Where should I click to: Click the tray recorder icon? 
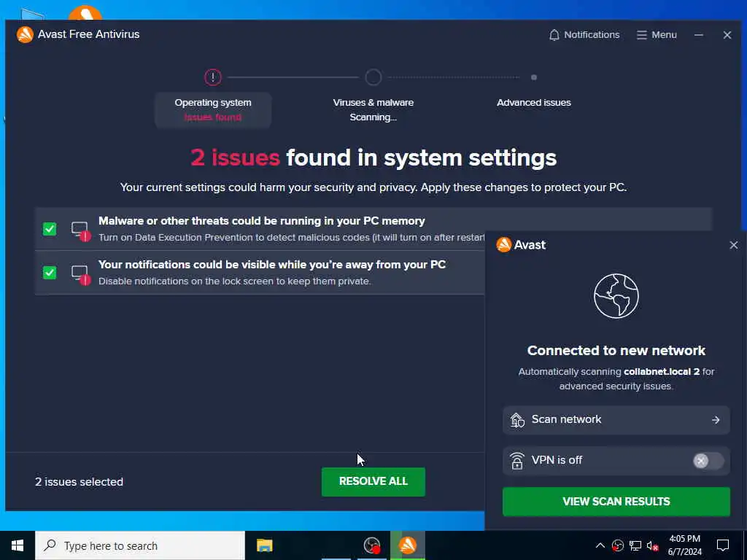617,545
